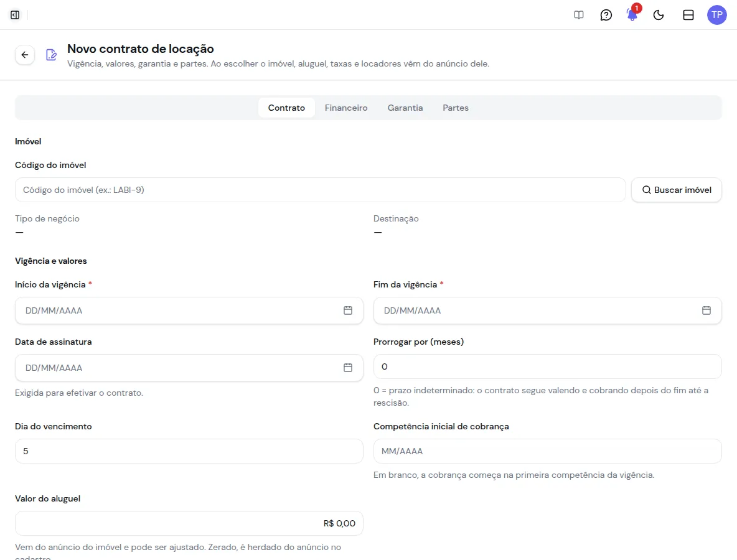The width and height of the screenshot is (737, 560).
Task: Switch to the Garantia tab
Action: [405, 108]
